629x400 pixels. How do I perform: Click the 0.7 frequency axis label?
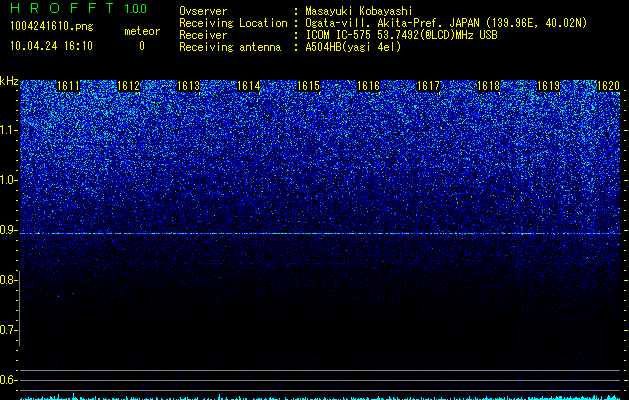(7, 330)
